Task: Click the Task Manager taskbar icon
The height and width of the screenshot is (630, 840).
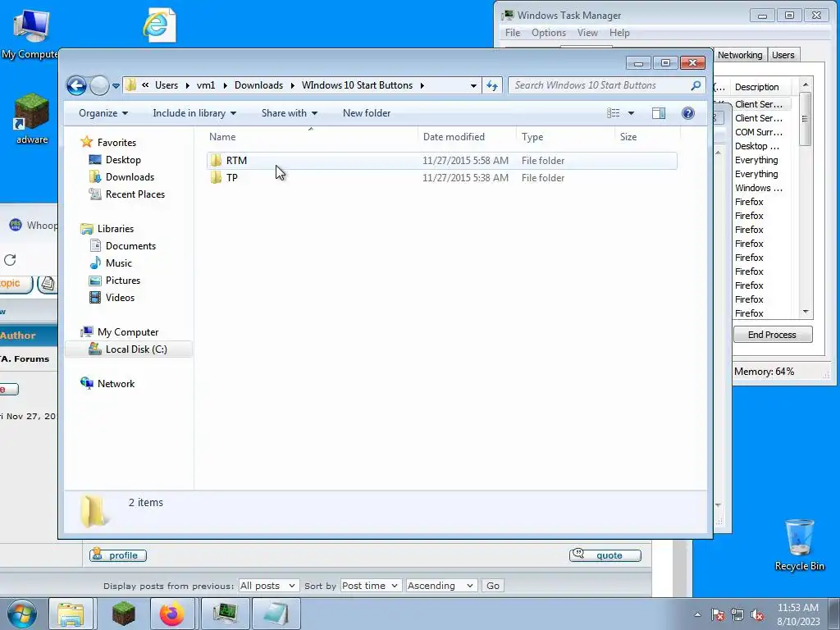Action: coord(225,614)
